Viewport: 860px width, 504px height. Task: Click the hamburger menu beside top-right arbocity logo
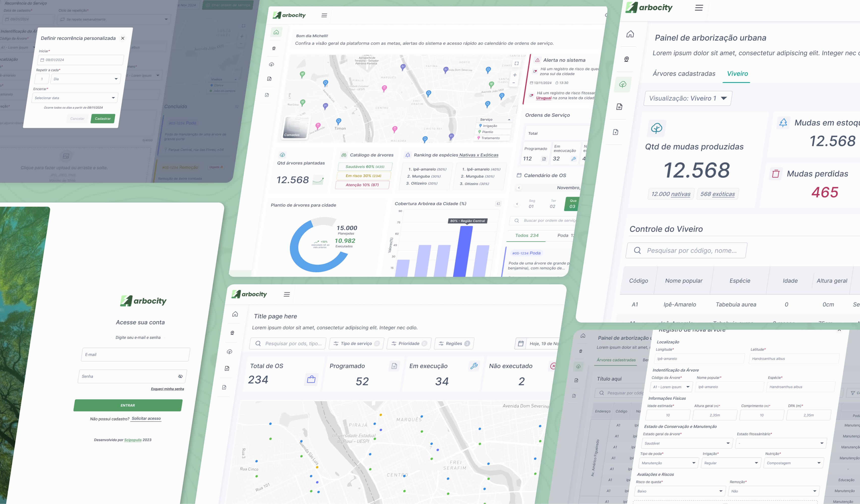[698, 8]
